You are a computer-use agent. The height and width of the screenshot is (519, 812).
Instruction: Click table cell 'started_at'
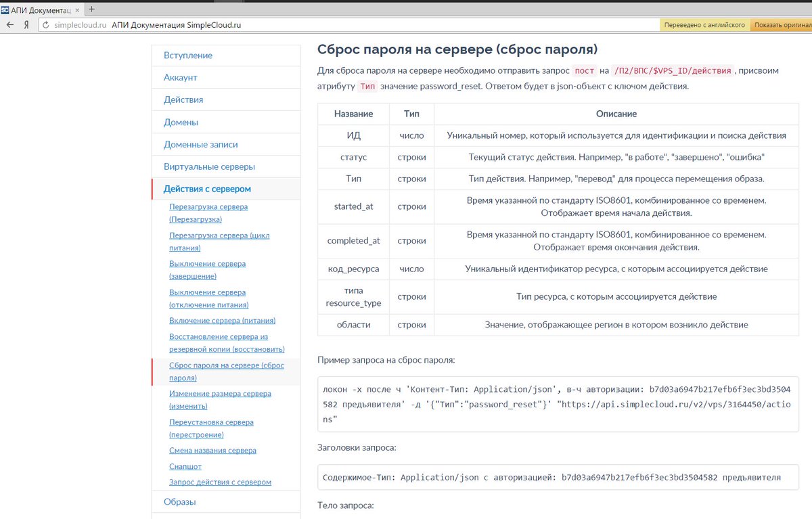[x=353, y=206]
